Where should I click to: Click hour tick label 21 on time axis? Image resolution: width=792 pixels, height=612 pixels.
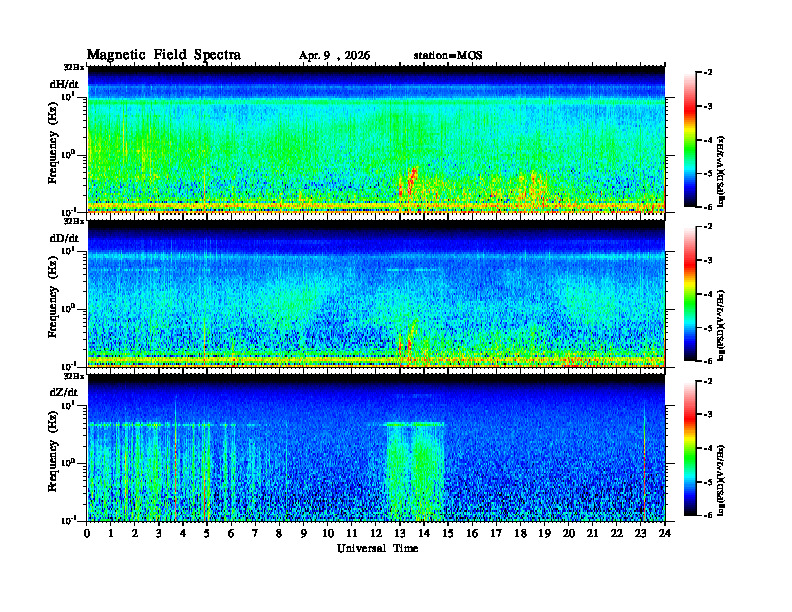[592, 534]
